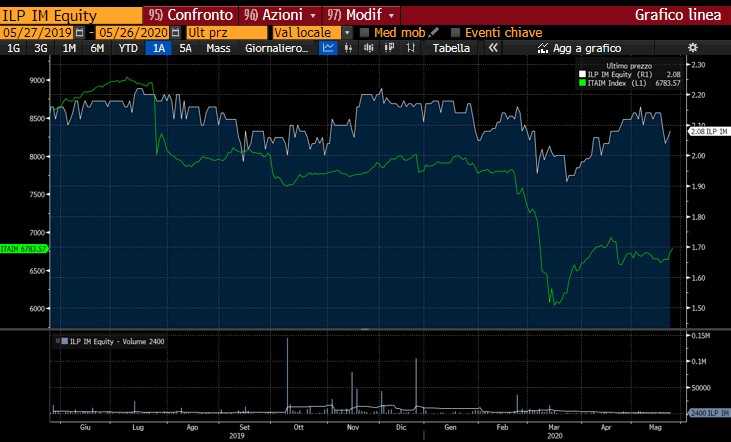Select the 5A time range

(185, 48)
